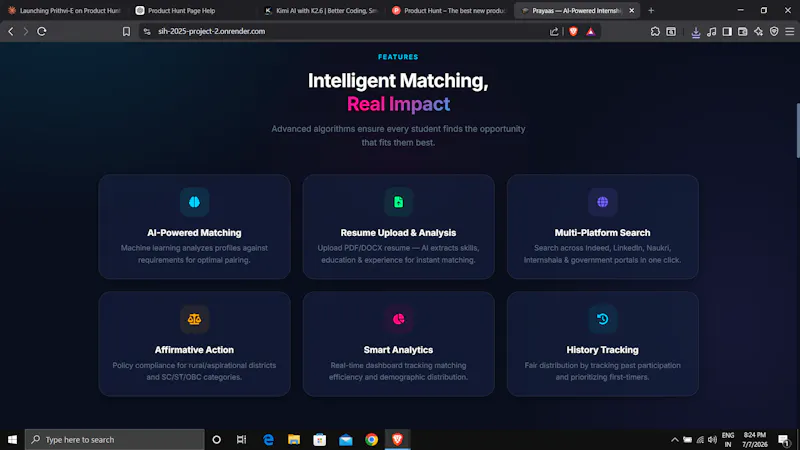Open Brave Rewards triangle icon
800x450 pixels.
pos(590,32)
